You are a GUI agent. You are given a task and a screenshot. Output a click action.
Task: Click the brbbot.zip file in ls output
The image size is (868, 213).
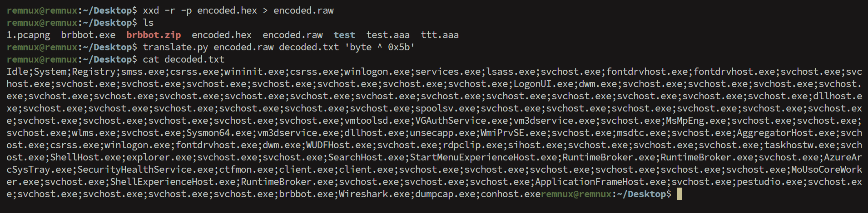pos(154,35)
